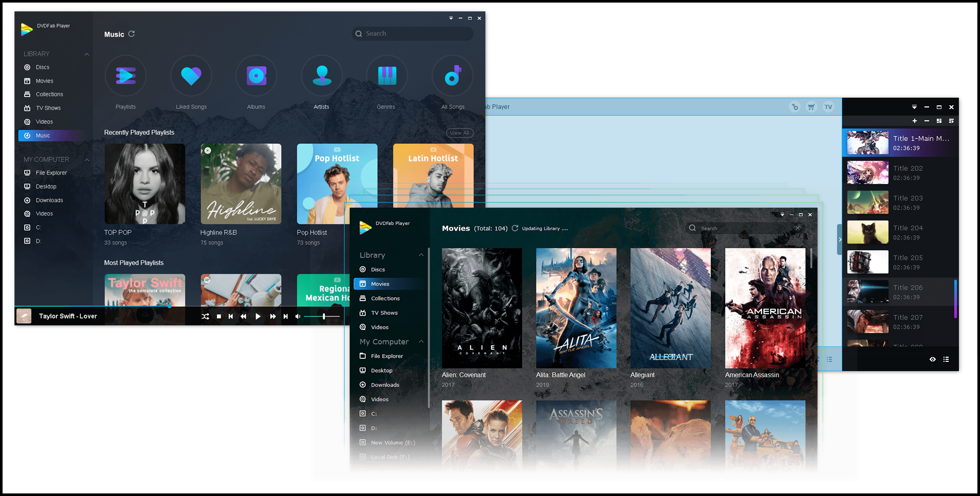Add item with plus in playlist panel
This screenshot has height=496, width=980.
[x=915, y=121]
